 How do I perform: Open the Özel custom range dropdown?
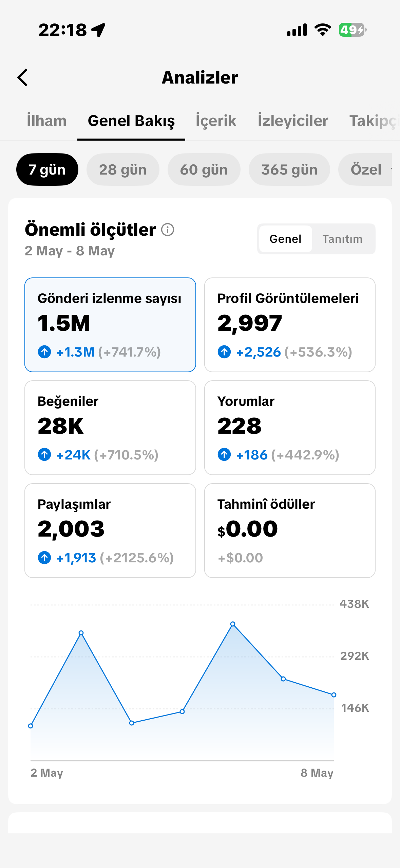[365, 169]
